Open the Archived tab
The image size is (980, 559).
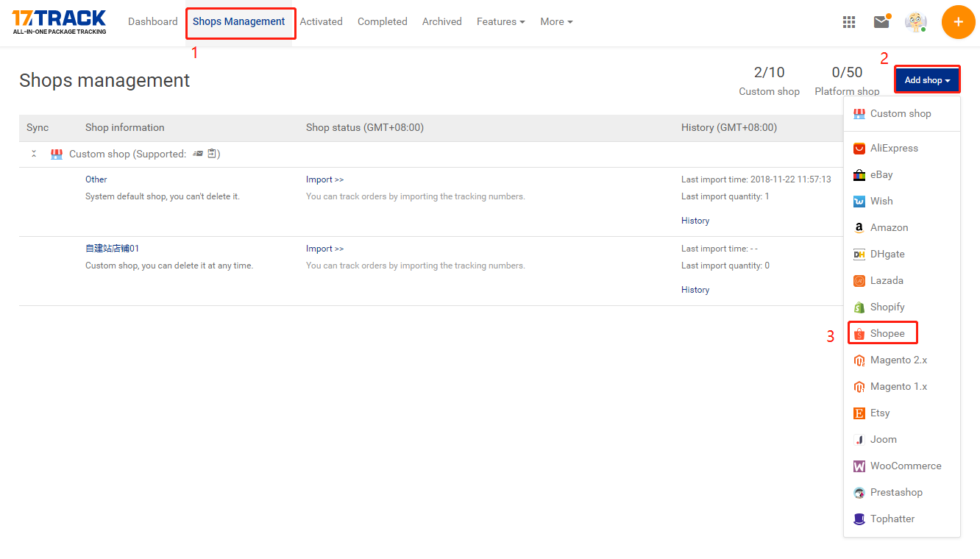pos(442,22)
